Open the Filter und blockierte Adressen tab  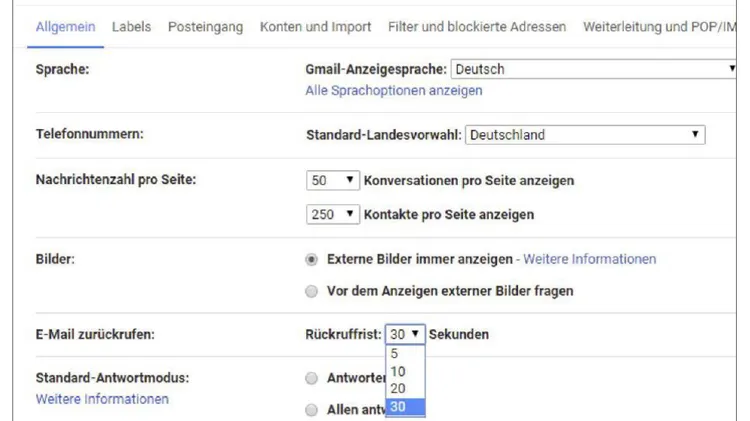coord(475,26)
